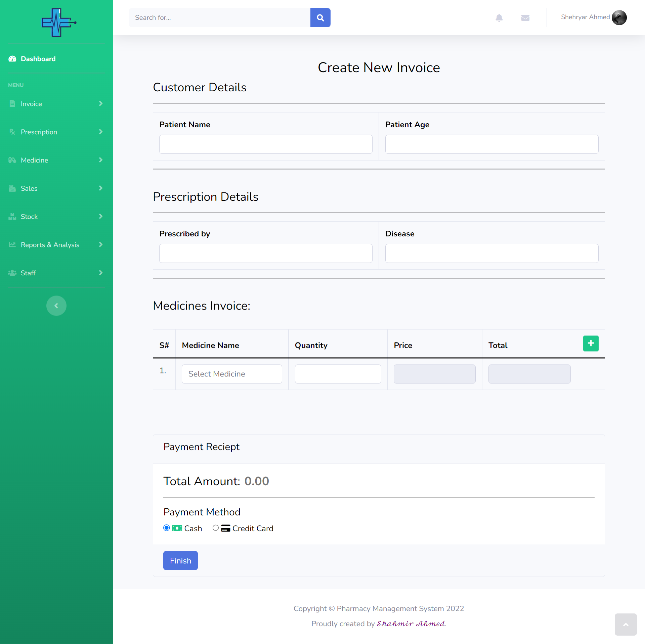Add a medicine row with plus button
Image resolution: width=645 pixels, height=644 pixels.
tap(591, 343)
